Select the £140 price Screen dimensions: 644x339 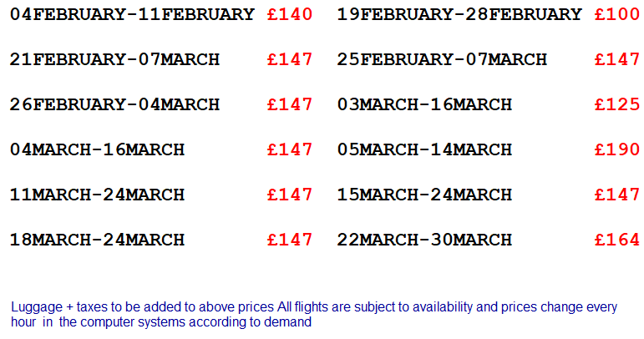[289, 14]
